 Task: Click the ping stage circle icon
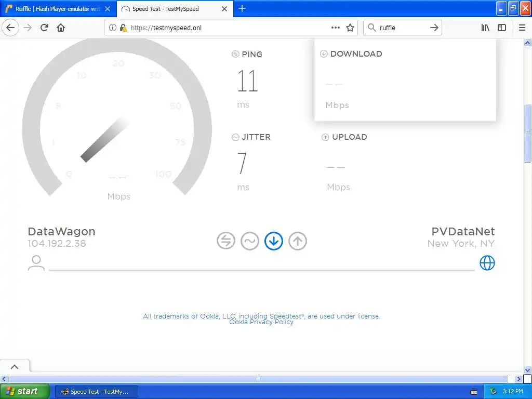coord(226,241)
